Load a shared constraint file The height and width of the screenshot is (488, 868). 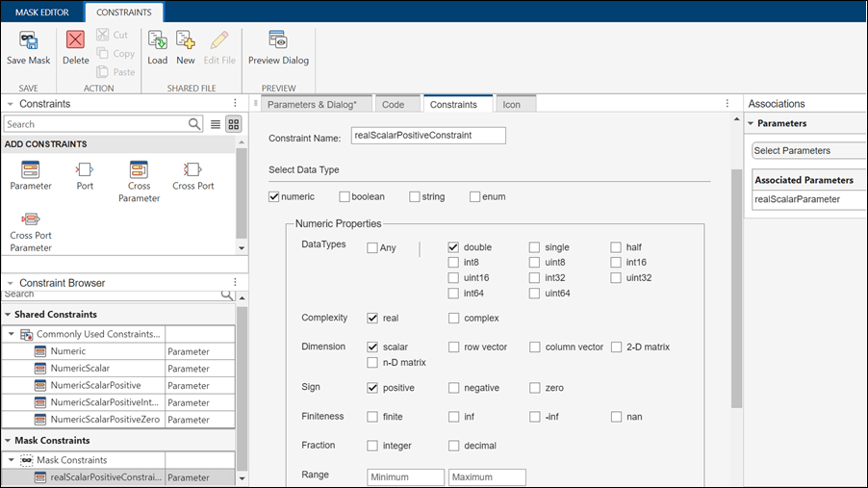[x=157, y=47]
